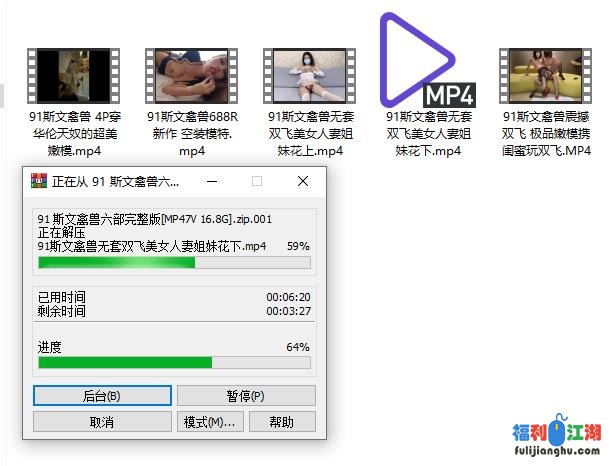
Task: Click the blue mouse icon in watermark logo
Action: pyautogui.click(x=558, y=430)
